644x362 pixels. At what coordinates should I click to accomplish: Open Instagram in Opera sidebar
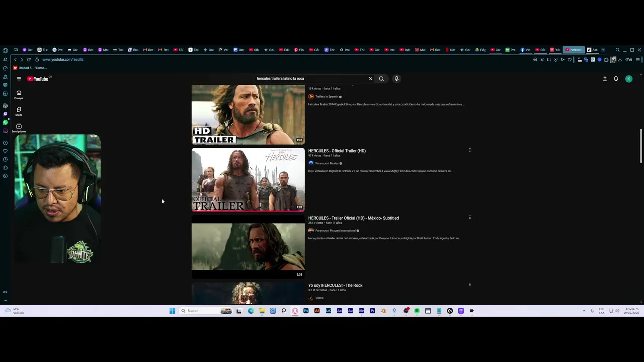tap(5, 131)
